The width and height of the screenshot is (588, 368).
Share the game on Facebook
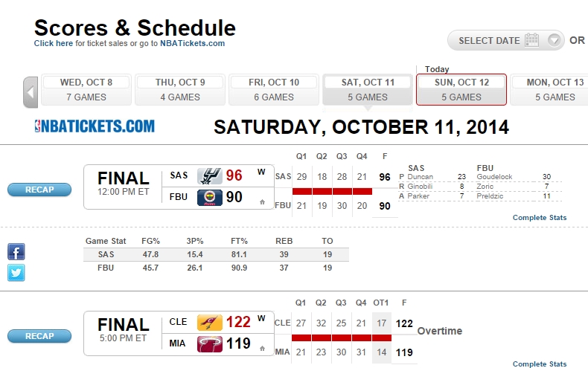pyautogui.click(x=16, y=251)
